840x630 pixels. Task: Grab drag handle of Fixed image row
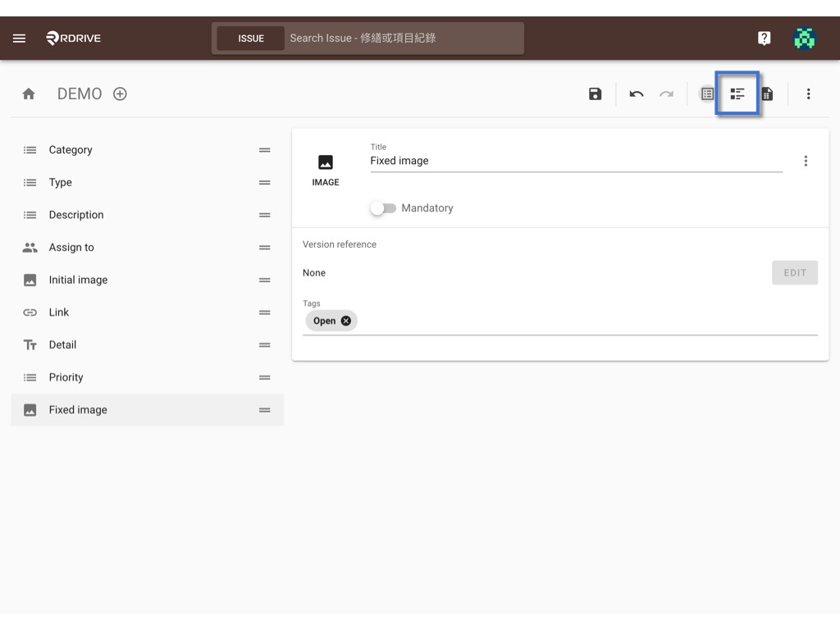tap(265, 410)
